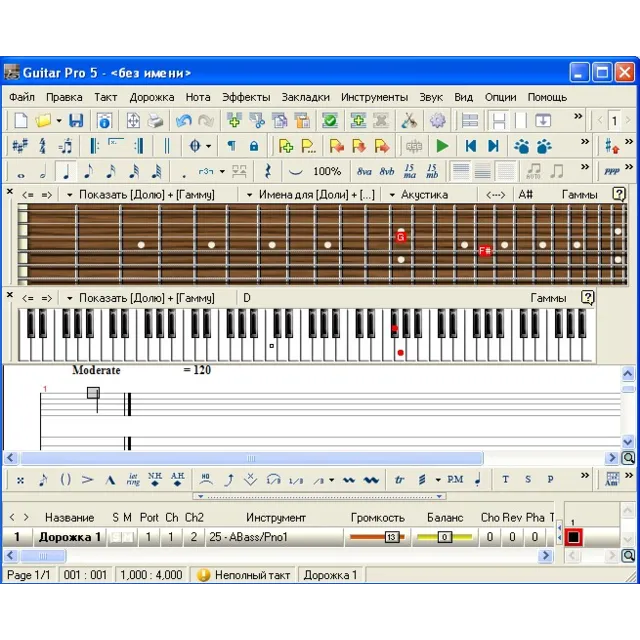This screenshot has width=640, height=640.
Task: Toggle trill tr effect icon
Action: click(x=399, y=480)
